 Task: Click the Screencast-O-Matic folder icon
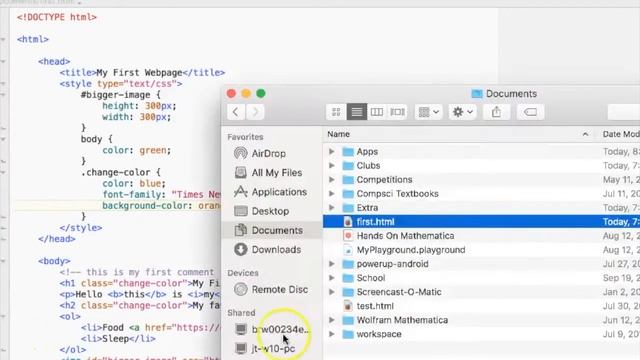click(348, 292)
